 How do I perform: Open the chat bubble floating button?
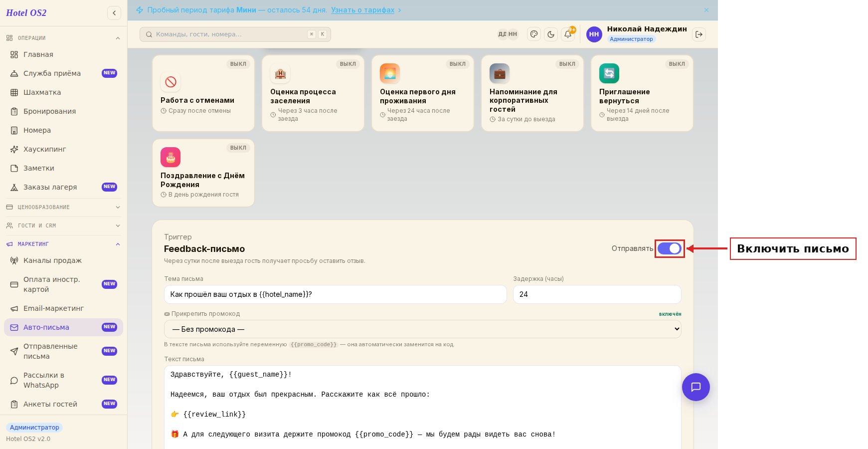(x=696, y=387)
